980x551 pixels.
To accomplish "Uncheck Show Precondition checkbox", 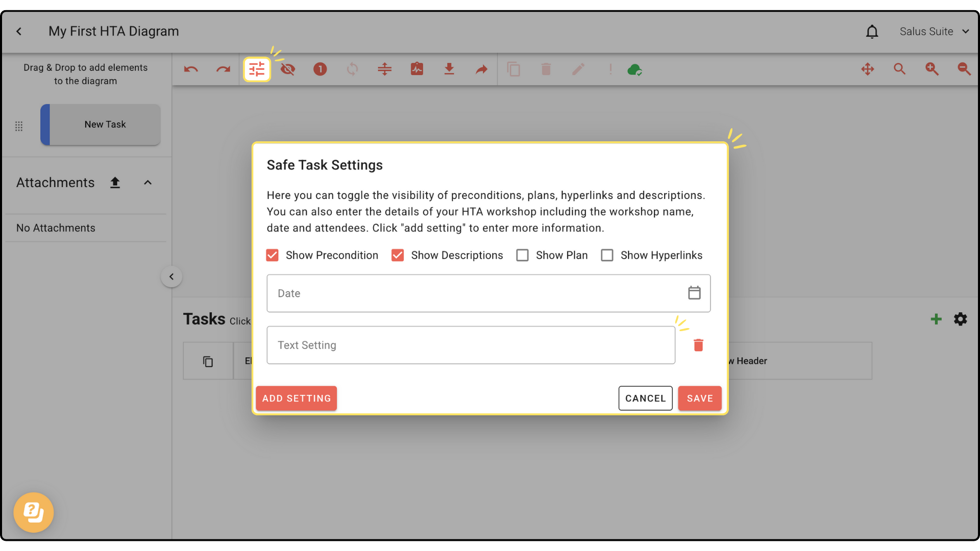I will tap(273, 255).
